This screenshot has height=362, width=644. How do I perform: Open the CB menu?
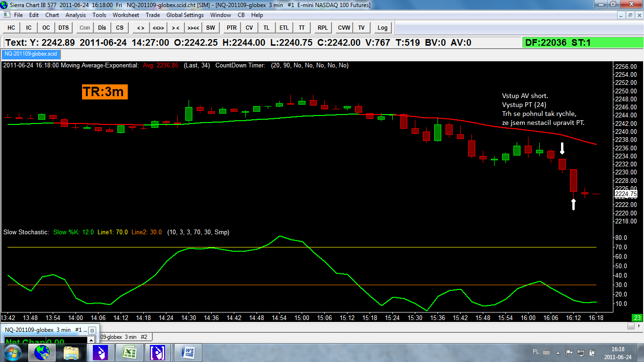click(241, 15)
